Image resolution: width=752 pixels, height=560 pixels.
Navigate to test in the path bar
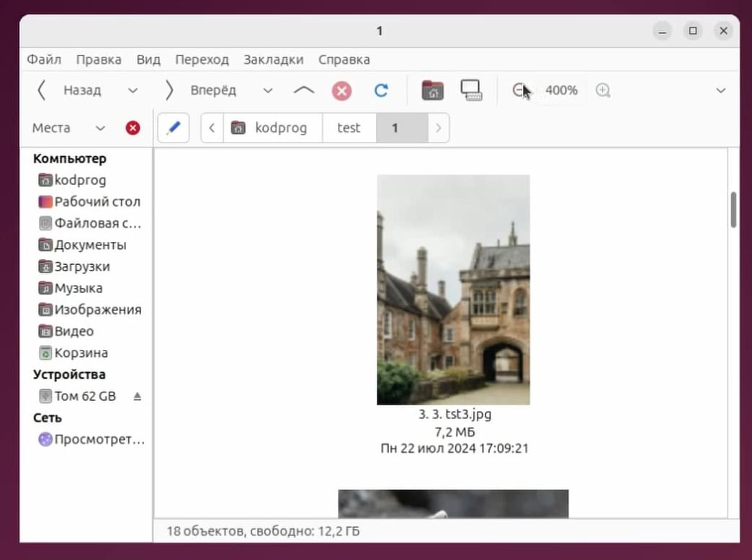pyautogui.click(x=349, y=128)
